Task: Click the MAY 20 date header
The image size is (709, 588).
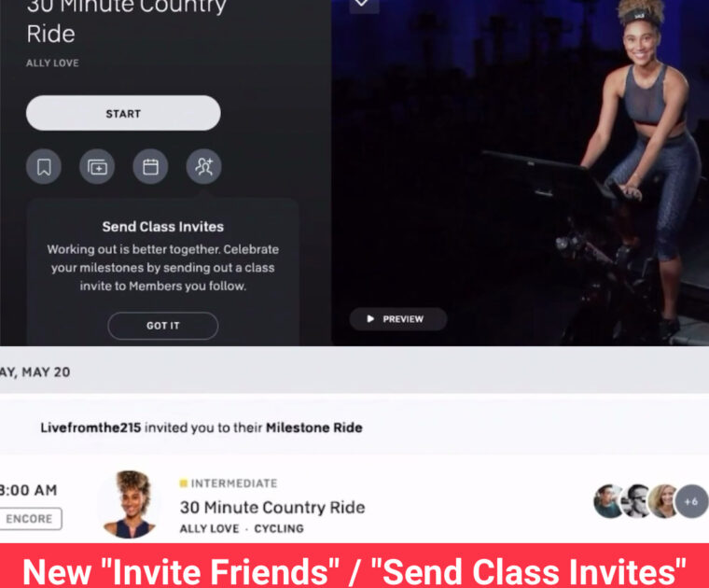Action: [x=35, y=372]
